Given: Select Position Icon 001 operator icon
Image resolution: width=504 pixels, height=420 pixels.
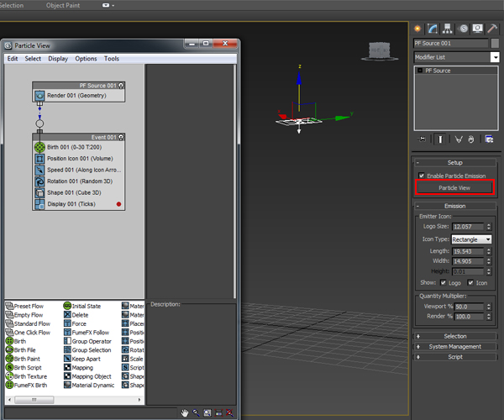Looking at the screenshot, I should tap(39, 159).
